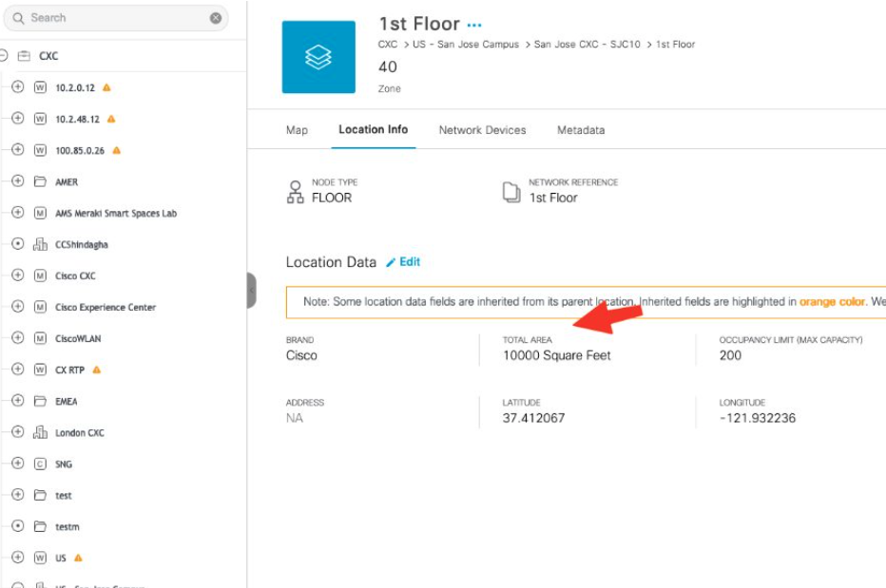Screen dimensions: 886x588
Task: Switch to the Map tab
Action: pyautogui.click(x=297, y=130)
